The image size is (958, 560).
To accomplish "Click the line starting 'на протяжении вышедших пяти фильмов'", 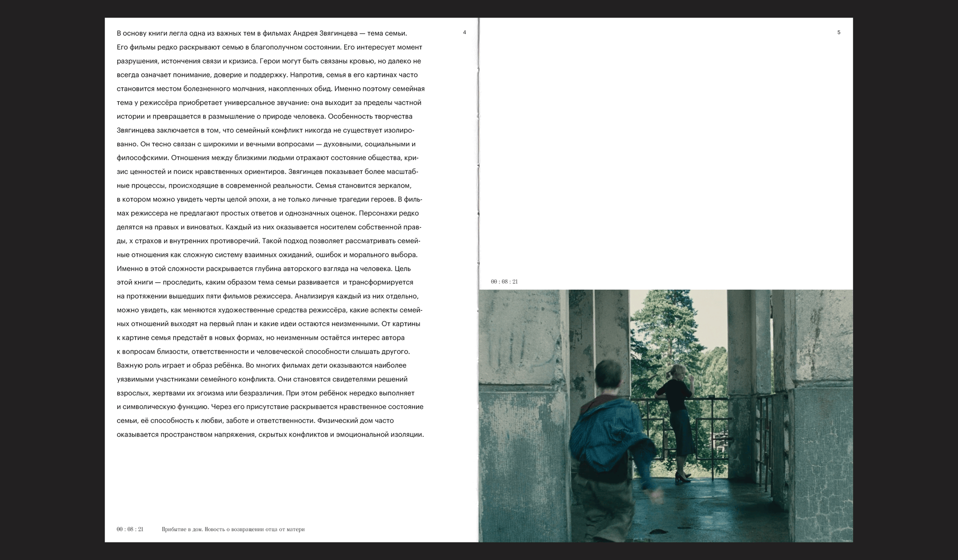I will point(267,296).
